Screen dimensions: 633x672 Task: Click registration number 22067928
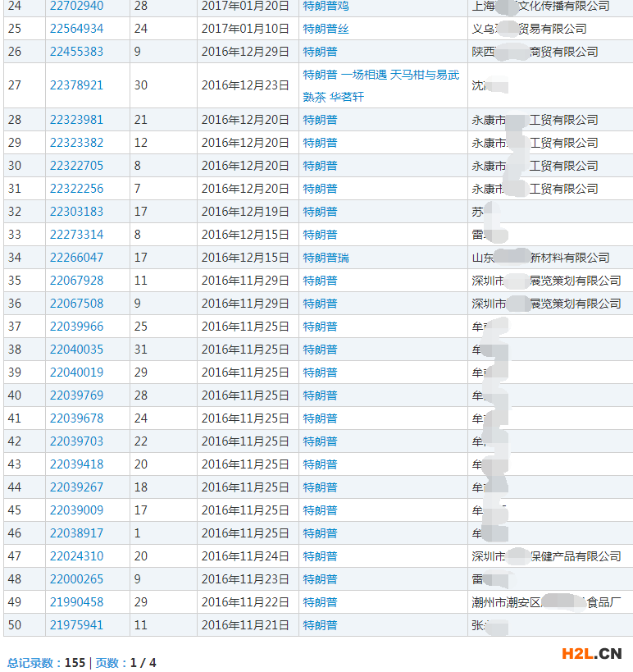click(76, 281)
